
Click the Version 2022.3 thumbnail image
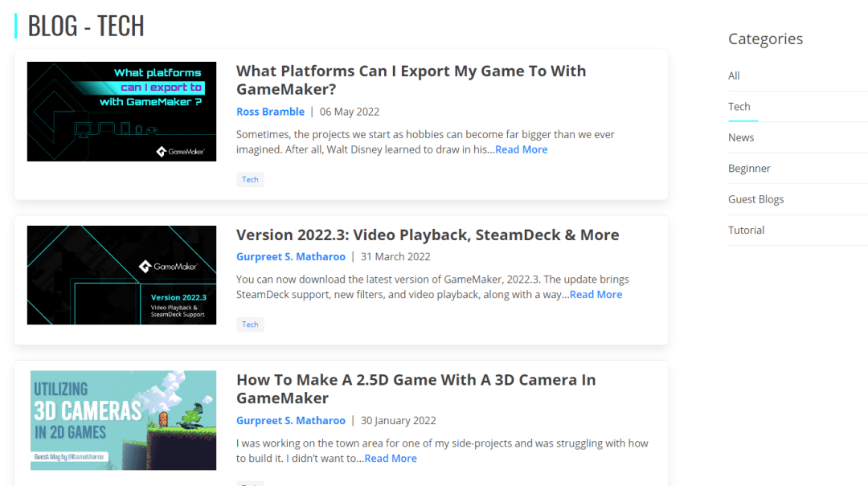[x=121, y=275]
